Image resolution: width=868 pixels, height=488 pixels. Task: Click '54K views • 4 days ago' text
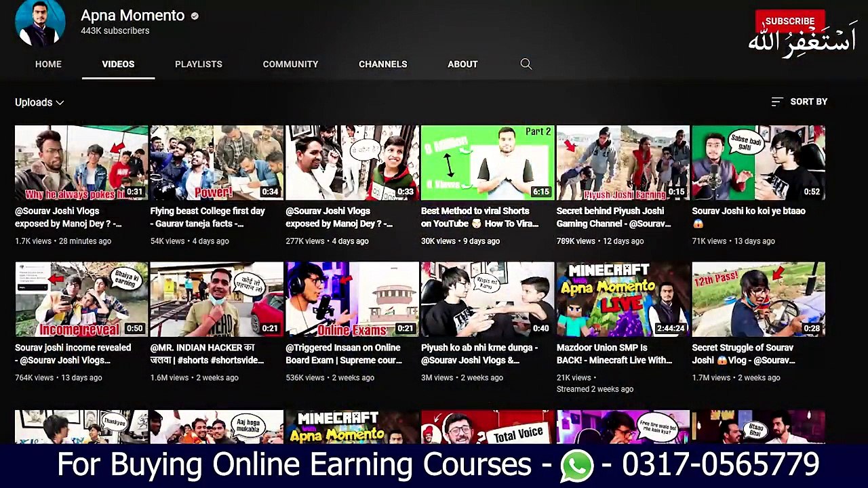click(190, 241)
